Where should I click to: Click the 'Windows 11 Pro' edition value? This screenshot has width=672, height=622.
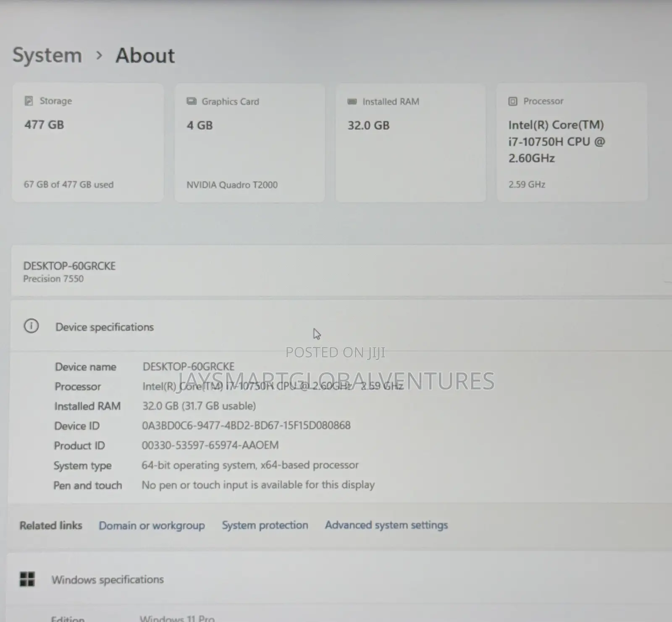click(177, 619)
